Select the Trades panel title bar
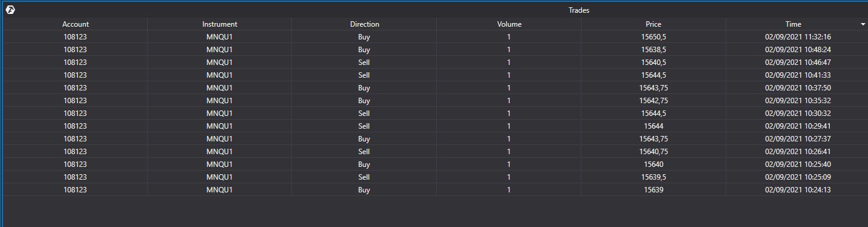This screenshot has width=868, height=227. 434,10
